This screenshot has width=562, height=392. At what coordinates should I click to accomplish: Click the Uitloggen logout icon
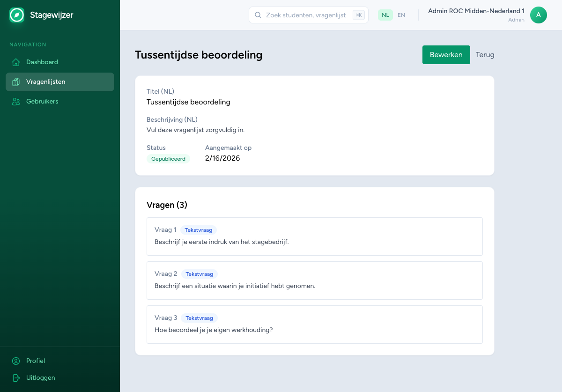[15, 377]
